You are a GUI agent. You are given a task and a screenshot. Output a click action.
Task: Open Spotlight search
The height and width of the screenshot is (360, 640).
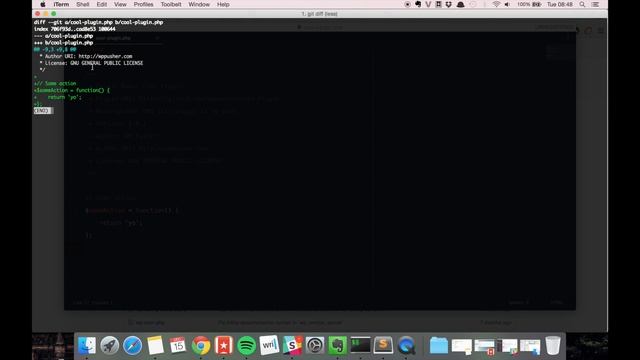point(582,4)
